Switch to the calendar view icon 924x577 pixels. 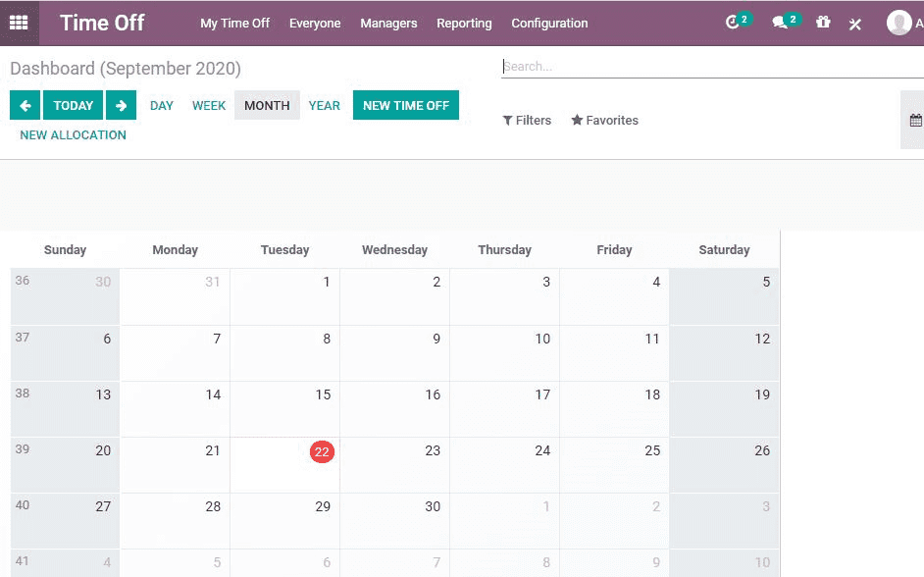tap(915, 121)
